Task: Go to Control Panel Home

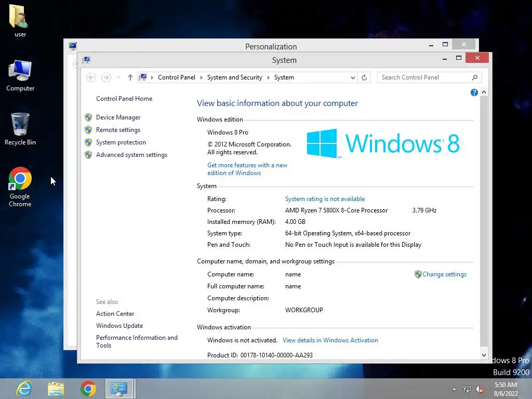Action: [x=124, y=99]
